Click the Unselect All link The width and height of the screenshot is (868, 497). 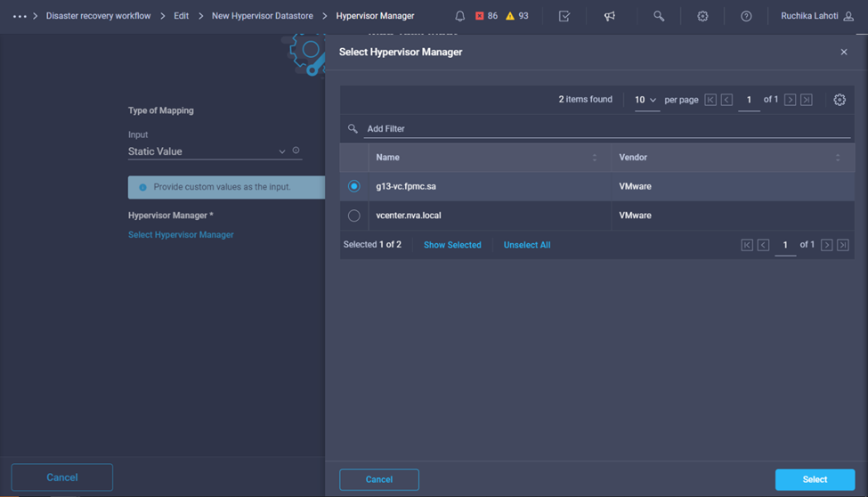[527, 245]
